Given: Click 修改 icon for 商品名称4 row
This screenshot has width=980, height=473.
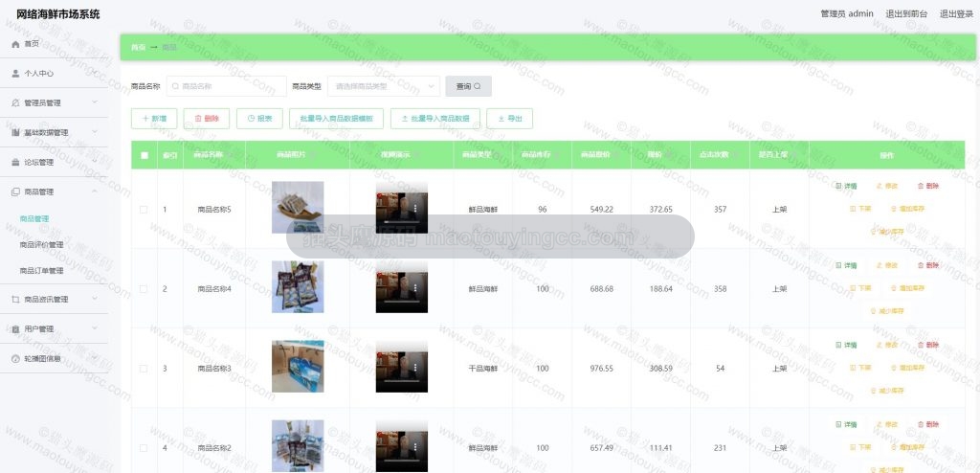Looking at the screenshot, I should (880, 265).
